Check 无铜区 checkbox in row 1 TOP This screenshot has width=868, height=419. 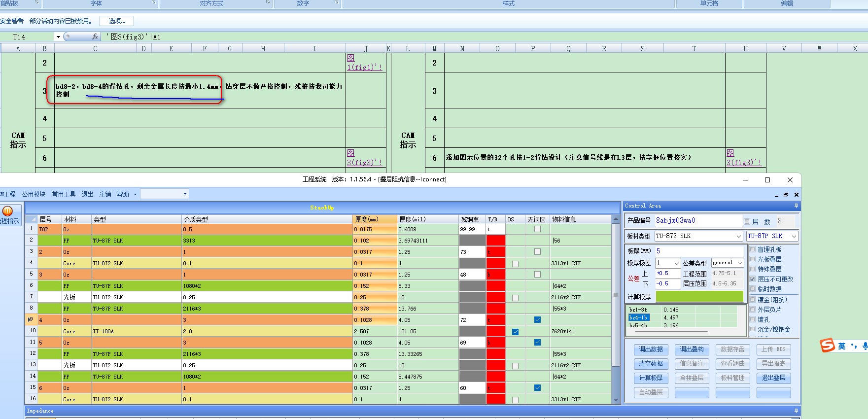point(537,229)
